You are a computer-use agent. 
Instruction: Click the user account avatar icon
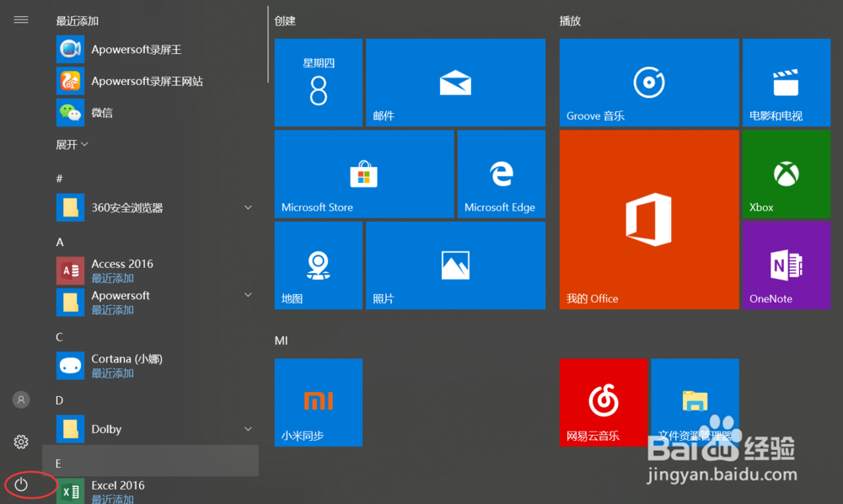click(x=21, y=399)
